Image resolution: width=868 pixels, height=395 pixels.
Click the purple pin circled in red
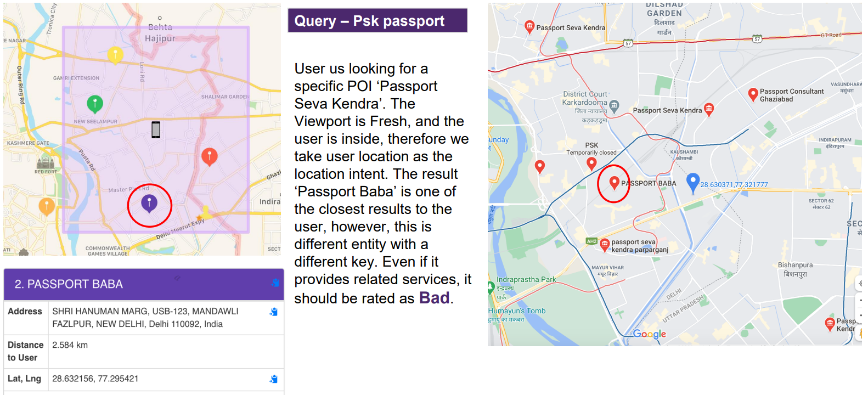[149, 204]
